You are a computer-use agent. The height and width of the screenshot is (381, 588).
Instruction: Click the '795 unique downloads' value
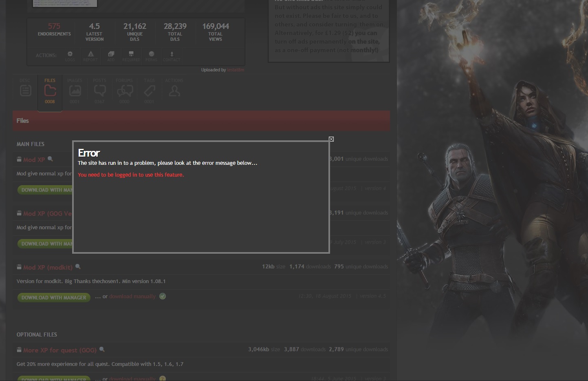tap(361, 266)
